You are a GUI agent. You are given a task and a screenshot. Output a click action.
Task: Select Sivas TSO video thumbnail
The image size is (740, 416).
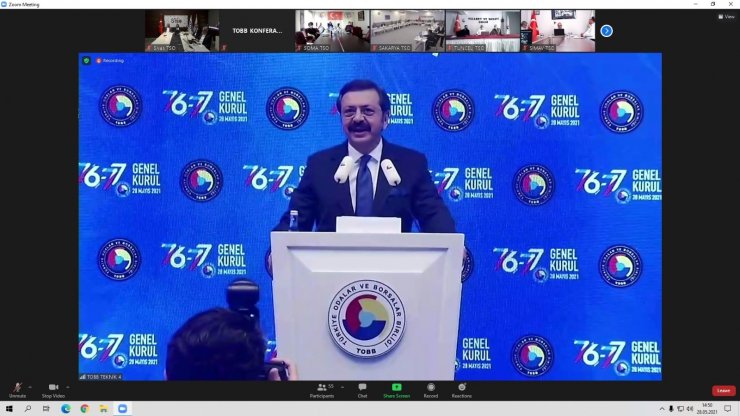(182, 31)
